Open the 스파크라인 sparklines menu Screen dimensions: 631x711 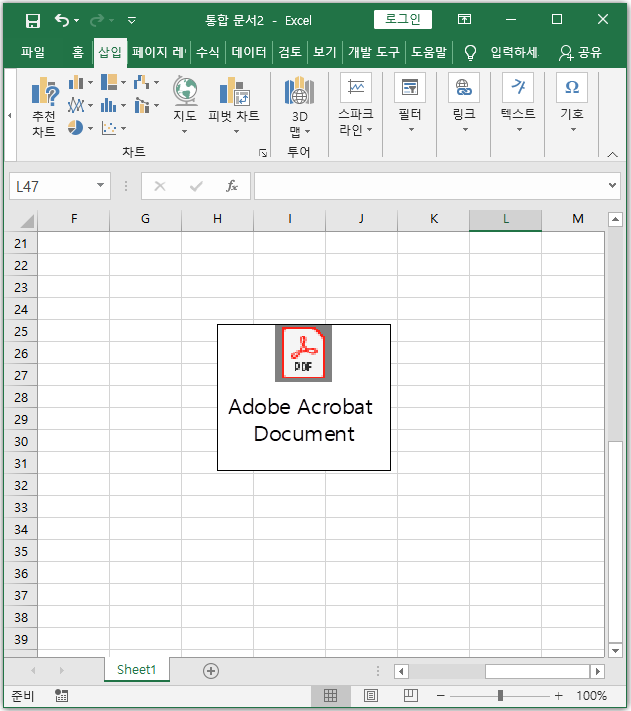356,105
